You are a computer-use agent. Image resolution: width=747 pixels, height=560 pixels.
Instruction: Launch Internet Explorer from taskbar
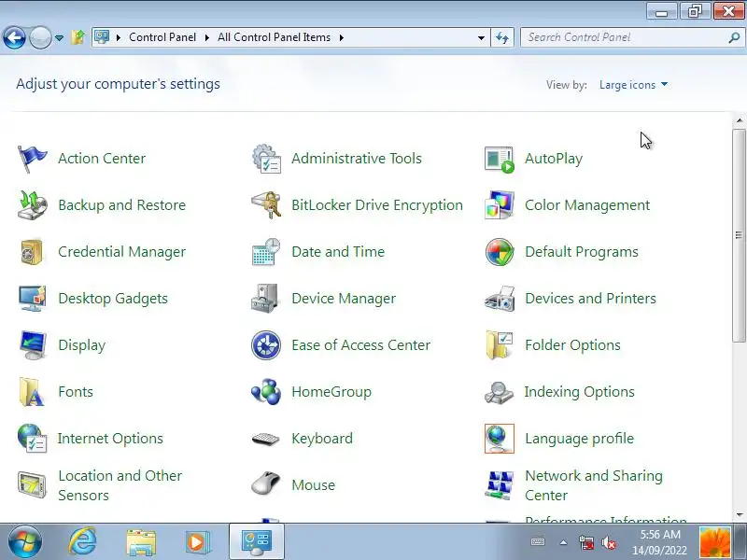pos(83,542)
